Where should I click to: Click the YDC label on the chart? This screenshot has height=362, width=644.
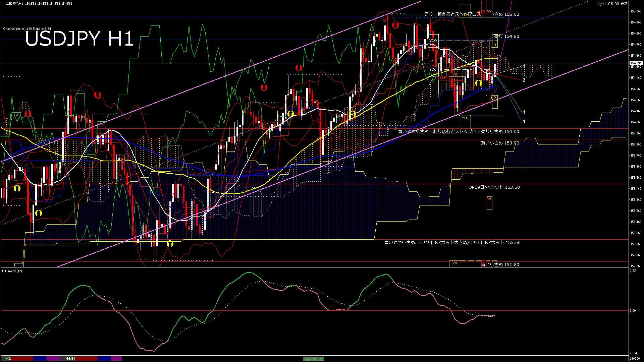[x=433, y=69]
